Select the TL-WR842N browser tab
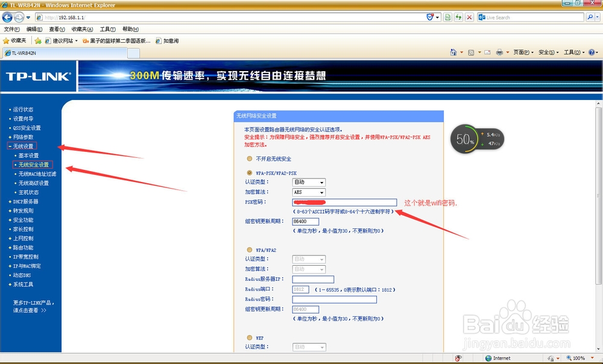This screenshot has height=364, width=603. 65,53
